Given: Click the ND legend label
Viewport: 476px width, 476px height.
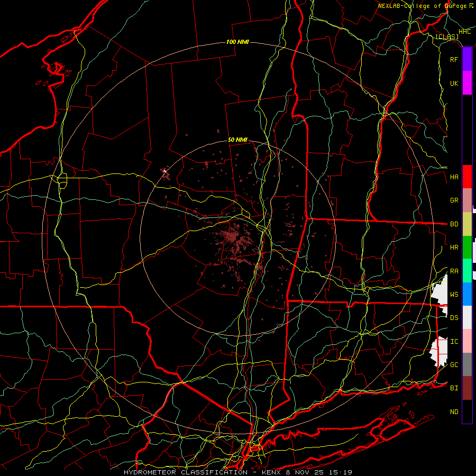Looking at the screenshot, I should click(454, 411).
